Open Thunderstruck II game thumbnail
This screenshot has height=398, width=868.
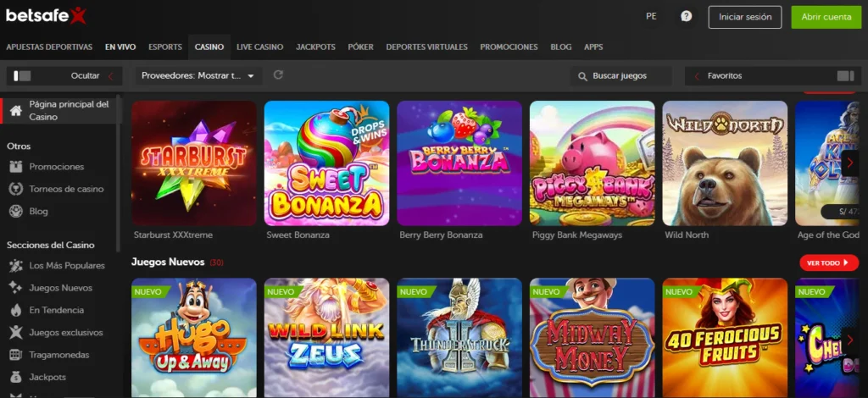point(459,338)
